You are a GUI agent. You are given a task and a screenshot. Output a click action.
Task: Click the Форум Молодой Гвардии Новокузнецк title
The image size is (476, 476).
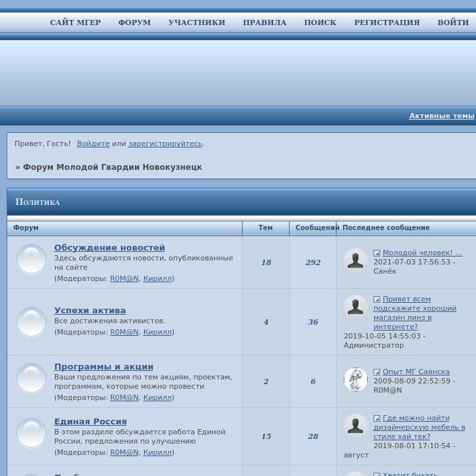pos(112,167)
